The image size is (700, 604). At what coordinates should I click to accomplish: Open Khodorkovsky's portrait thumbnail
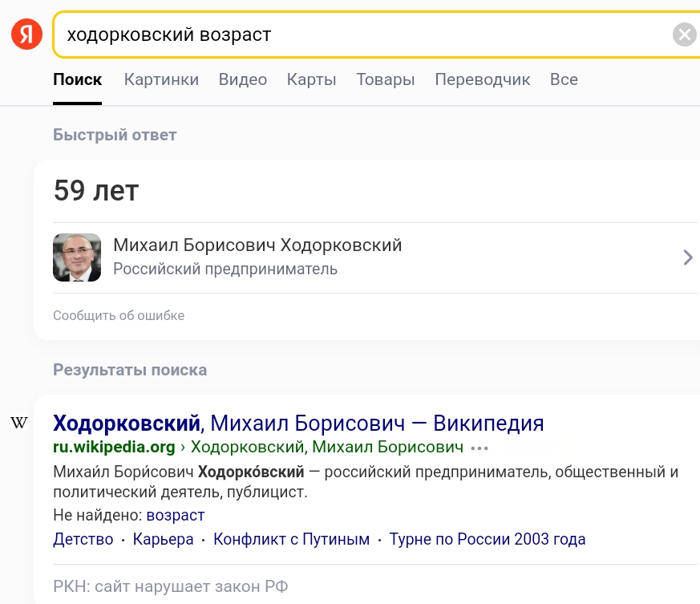point(77,257)
